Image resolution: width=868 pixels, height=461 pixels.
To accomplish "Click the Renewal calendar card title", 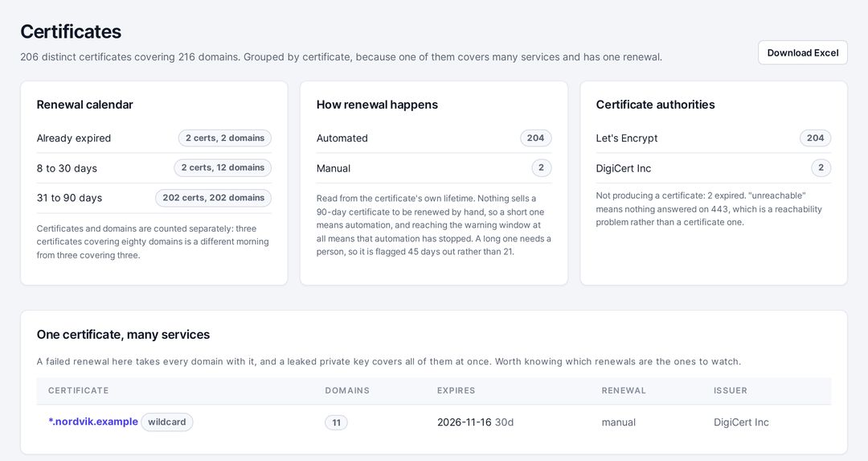I will pos(84,104).
